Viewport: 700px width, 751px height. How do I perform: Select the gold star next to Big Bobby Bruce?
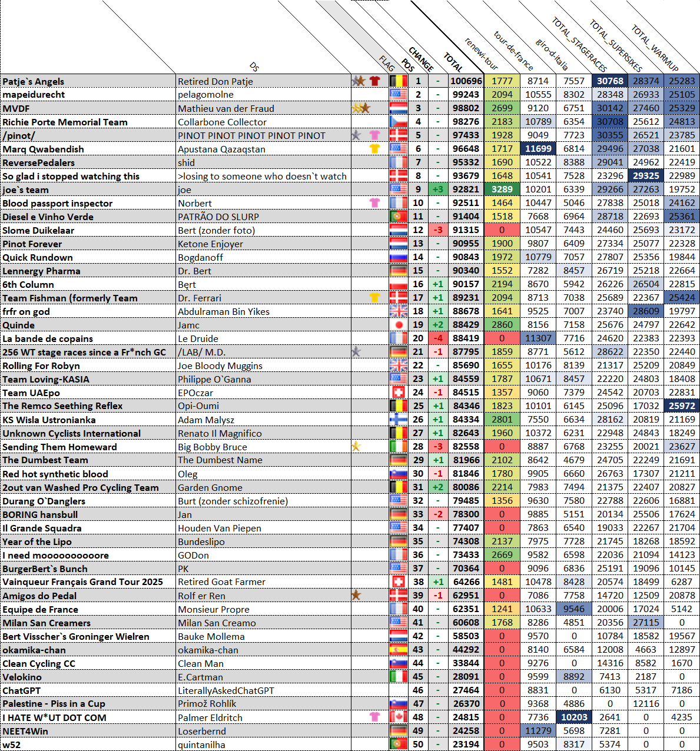[356, 447]
